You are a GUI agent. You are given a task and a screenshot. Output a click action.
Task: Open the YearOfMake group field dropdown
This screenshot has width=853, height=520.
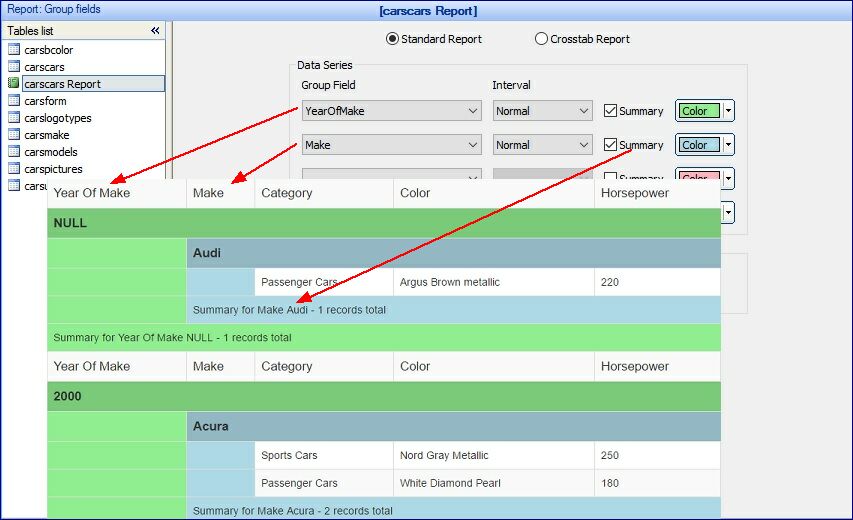click(x=473, y=111)
